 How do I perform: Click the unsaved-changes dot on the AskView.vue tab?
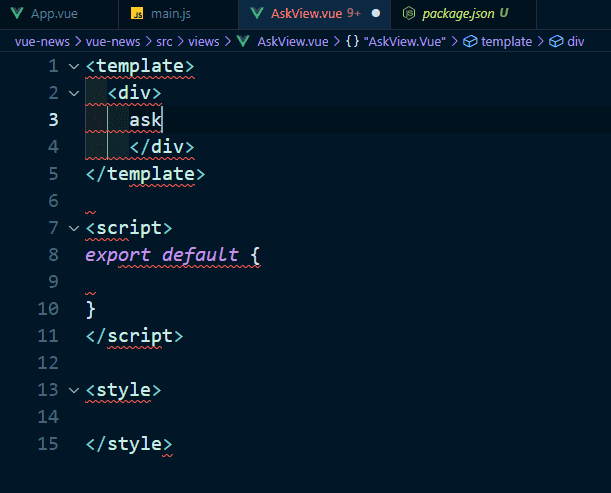376,14
